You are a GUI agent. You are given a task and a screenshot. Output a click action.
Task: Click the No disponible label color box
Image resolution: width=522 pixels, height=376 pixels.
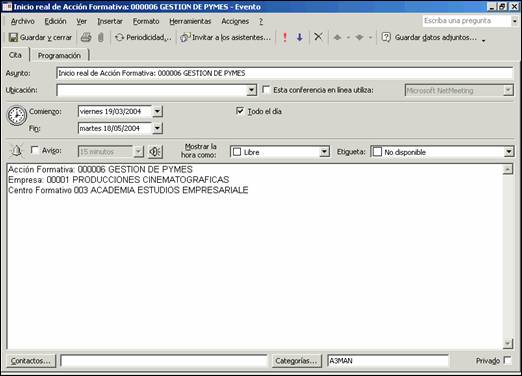377,152
